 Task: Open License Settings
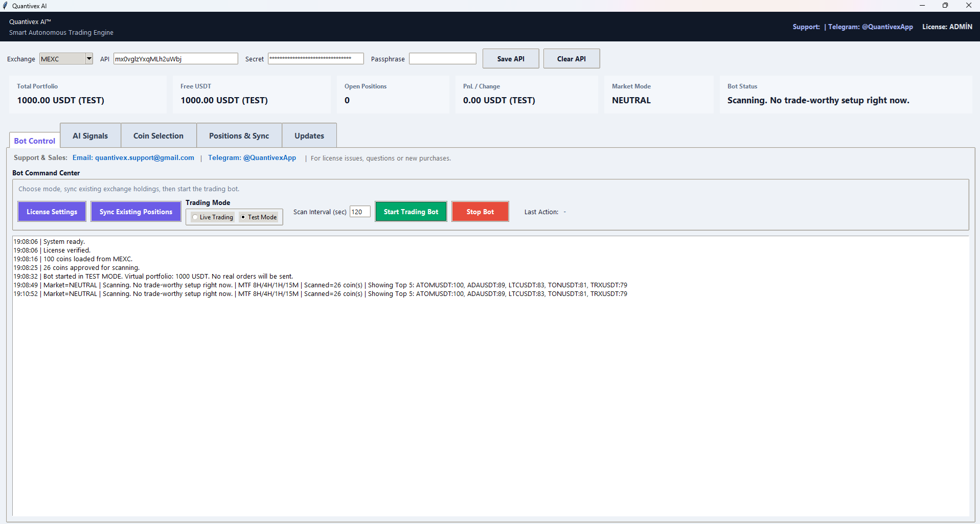tap(52, 212)
